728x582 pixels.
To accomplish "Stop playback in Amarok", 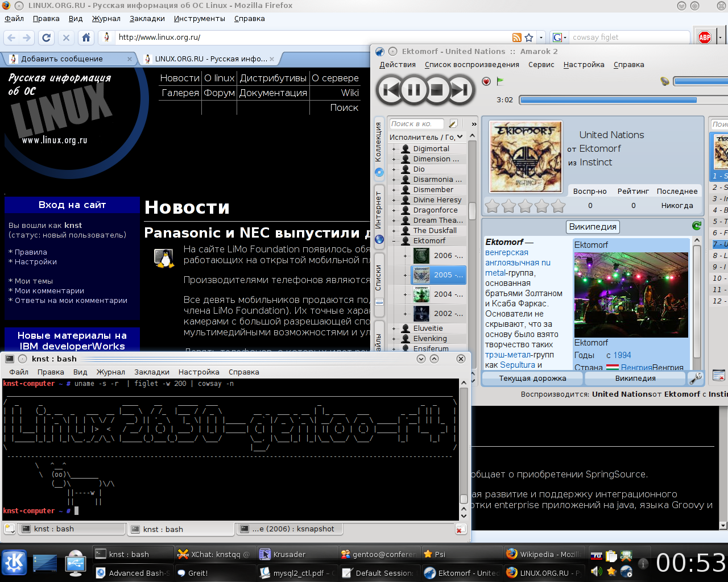I will click(437, 89).
